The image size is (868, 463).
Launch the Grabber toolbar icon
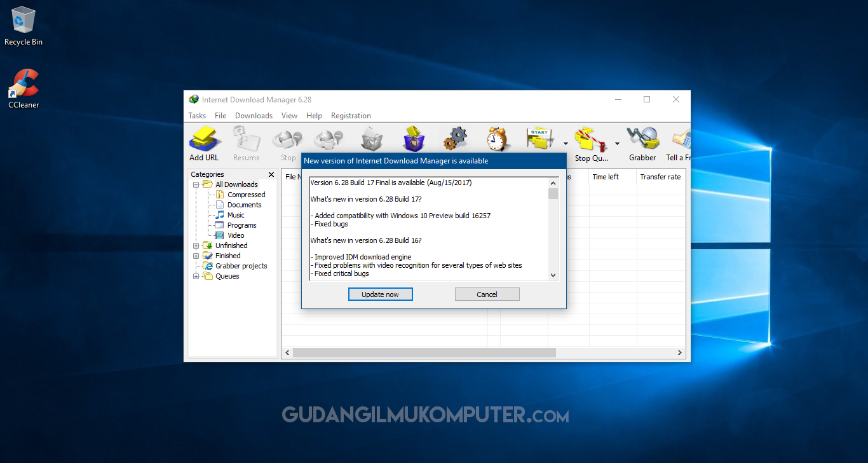642,139
